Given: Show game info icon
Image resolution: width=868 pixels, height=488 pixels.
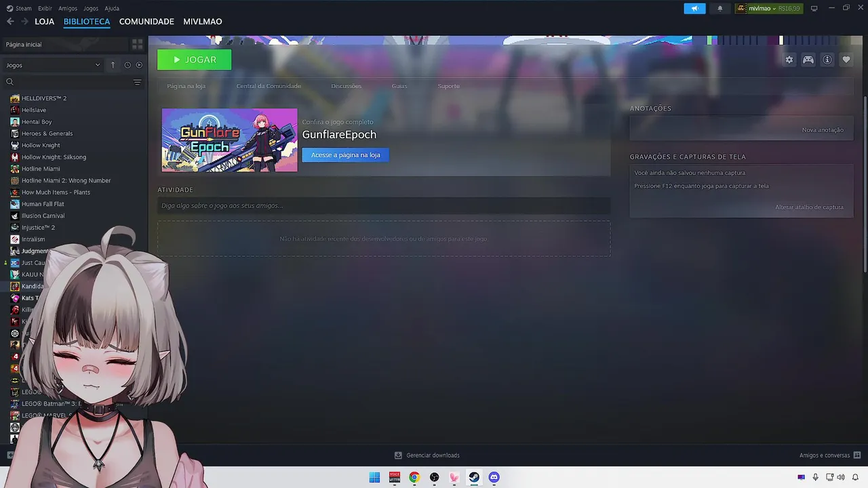Looking at the screenshot, I should click(x=827, y=60).
